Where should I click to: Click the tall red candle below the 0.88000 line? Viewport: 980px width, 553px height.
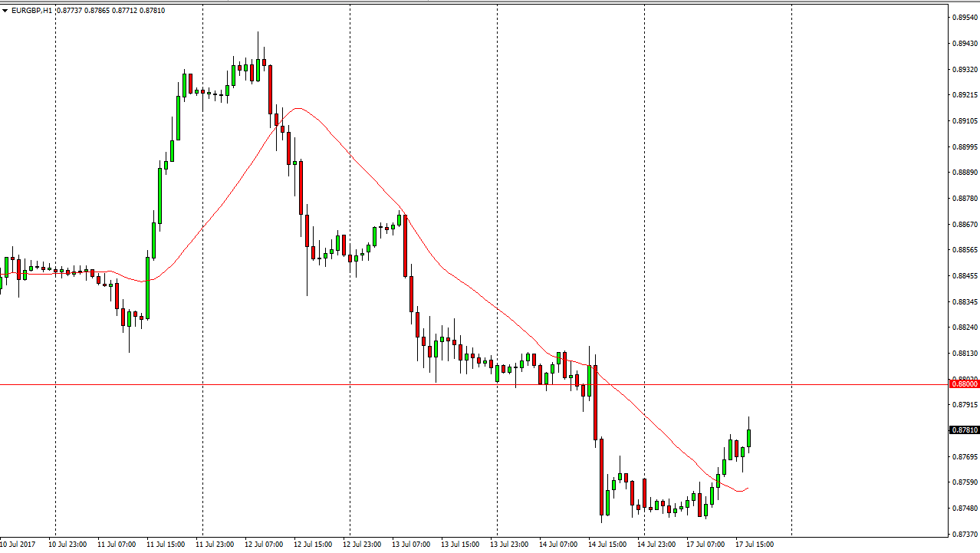pyautogui.click(x=595, y=407)
